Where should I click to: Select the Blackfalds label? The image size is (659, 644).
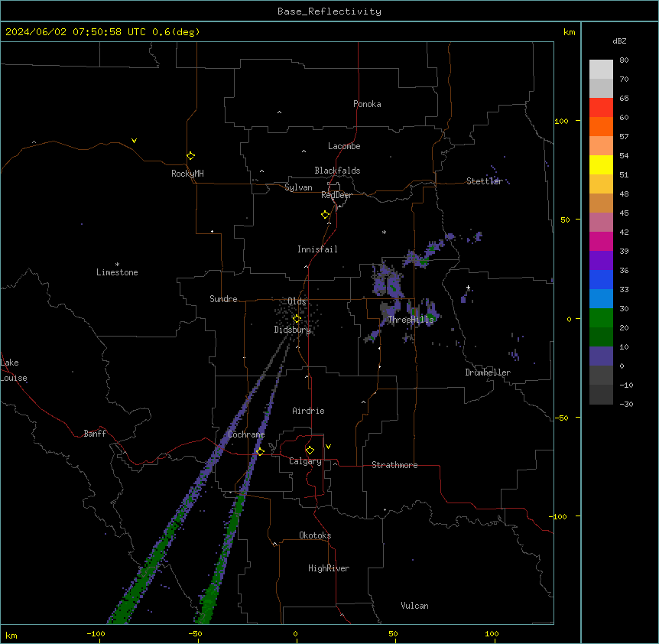tap(337, 171)
